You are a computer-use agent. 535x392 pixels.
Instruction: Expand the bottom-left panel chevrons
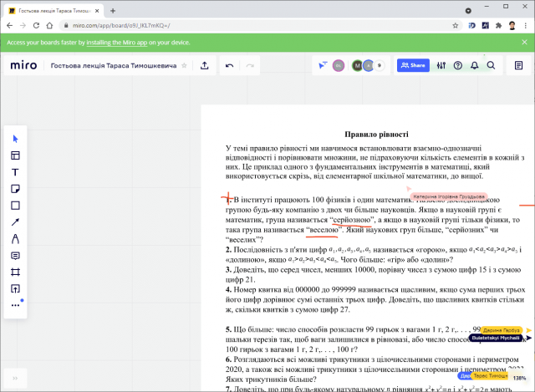pyautogui.click(x=15, y=379)
